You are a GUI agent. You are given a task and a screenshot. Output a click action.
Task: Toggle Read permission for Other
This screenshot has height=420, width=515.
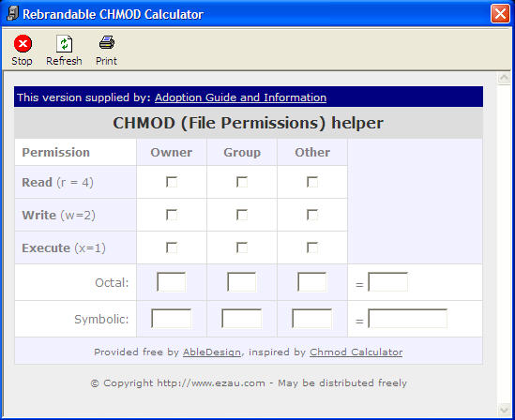point(312,182)
